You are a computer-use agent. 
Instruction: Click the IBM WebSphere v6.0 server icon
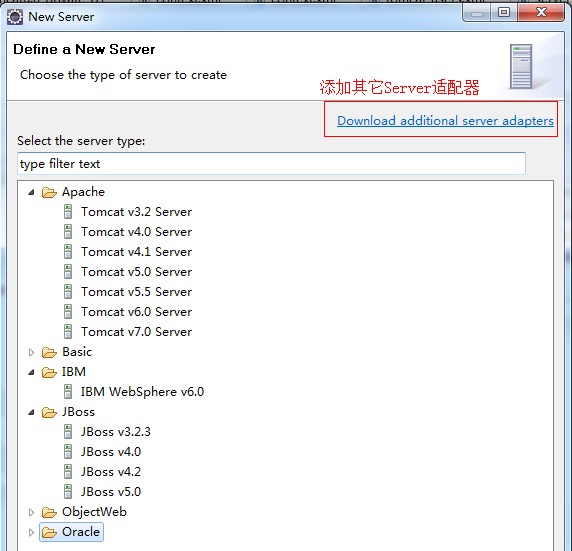pos(68,392)
